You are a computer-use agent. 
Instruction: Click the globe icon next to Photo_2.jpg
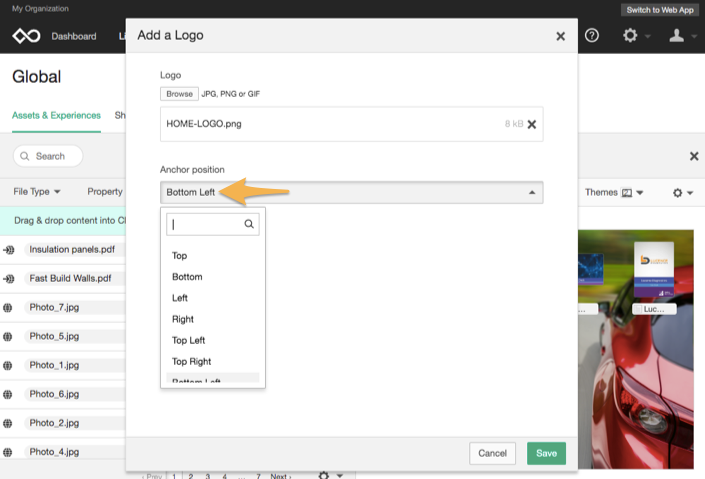(8, 423)
